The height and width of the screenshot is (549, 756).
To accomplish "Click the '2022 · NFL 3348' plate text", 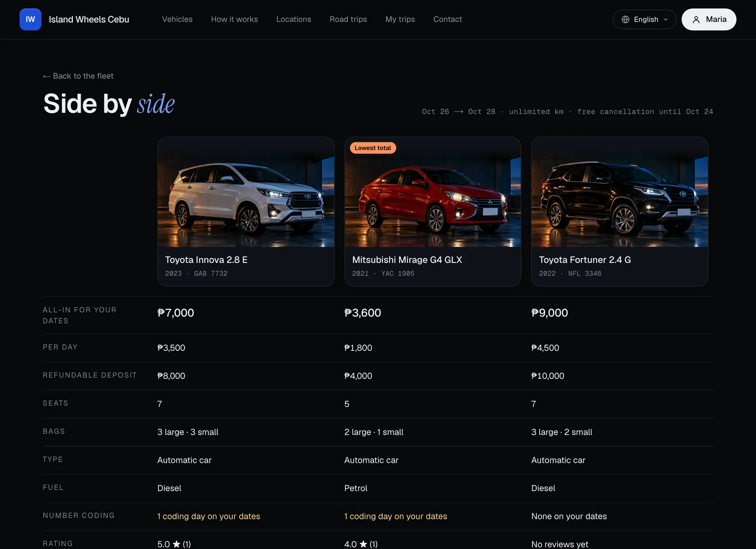I will [570, 274].
